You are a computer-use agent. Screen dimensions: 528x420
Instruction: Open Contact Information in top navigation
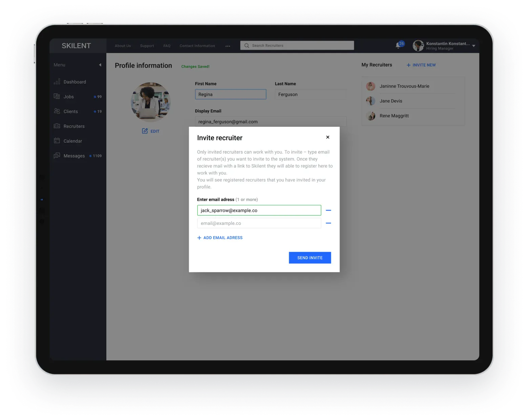(197, 46)
